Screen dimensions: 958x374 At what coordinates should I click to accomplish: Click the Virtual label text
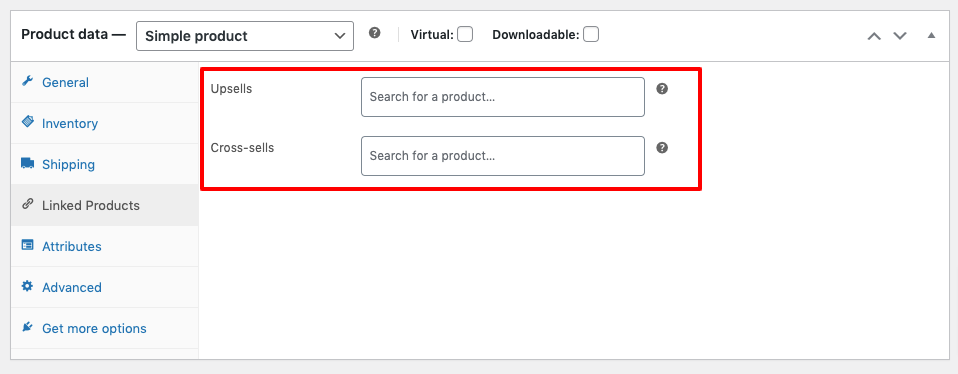click(432, 35)
